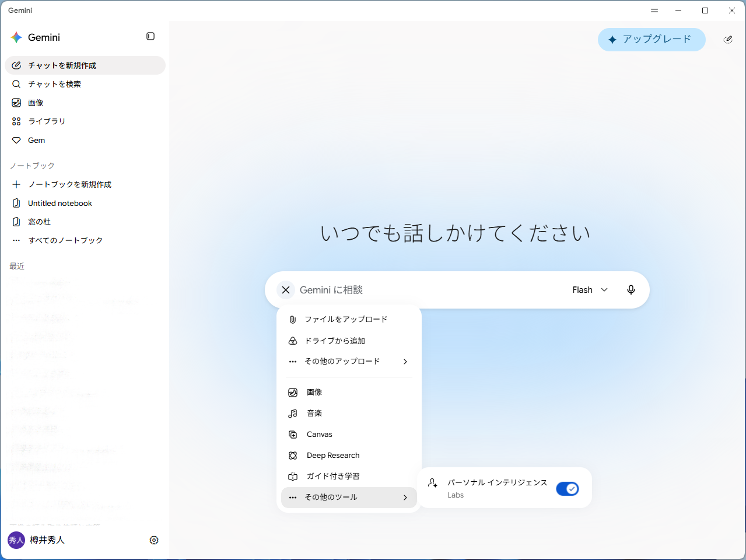Open settings via the gear icon
746x560 pixels.
tap(154, 540)
